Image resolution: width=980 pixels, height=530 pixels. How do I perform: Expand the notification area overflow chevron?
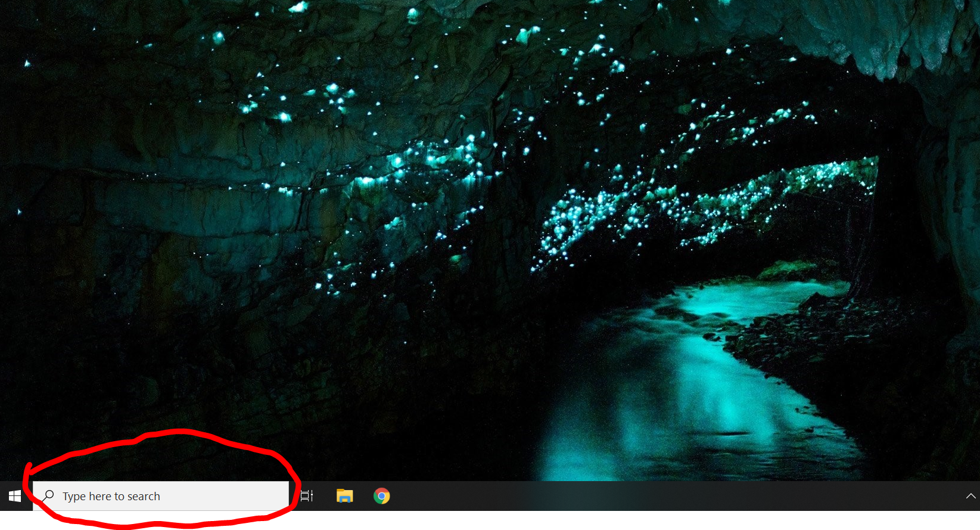pyautogui.click(x=970, y=496)
